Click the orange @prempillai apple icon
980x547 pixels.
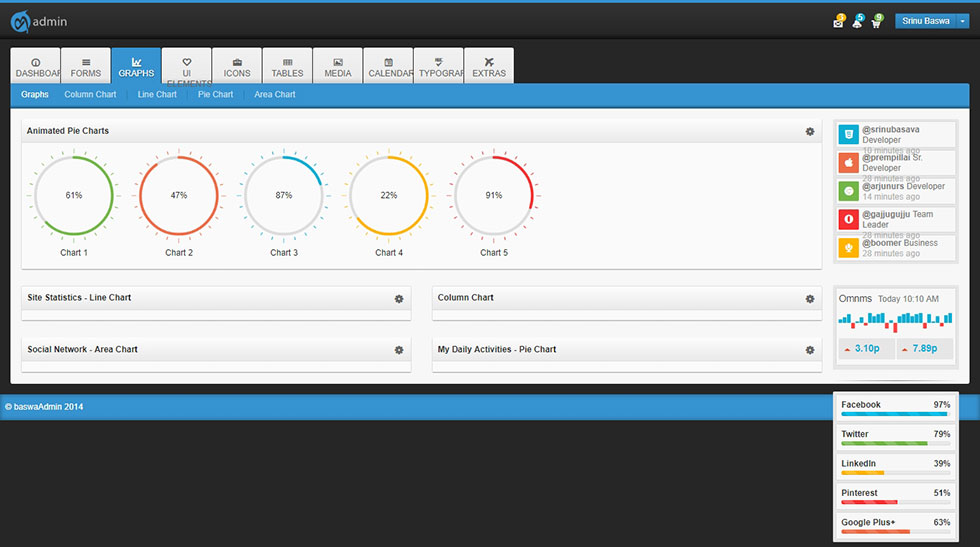[848, 163]
